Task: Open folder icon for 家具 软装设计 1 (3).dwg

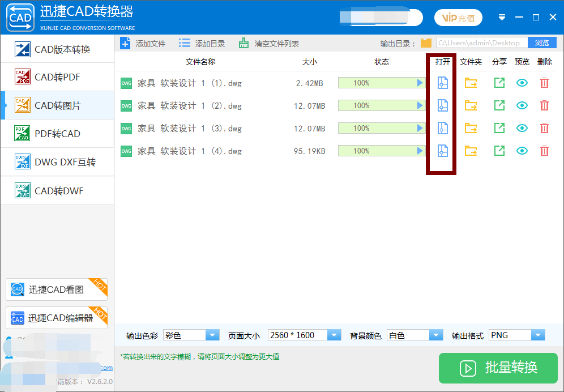Action: pyautogui.click(x=471, y=129)
